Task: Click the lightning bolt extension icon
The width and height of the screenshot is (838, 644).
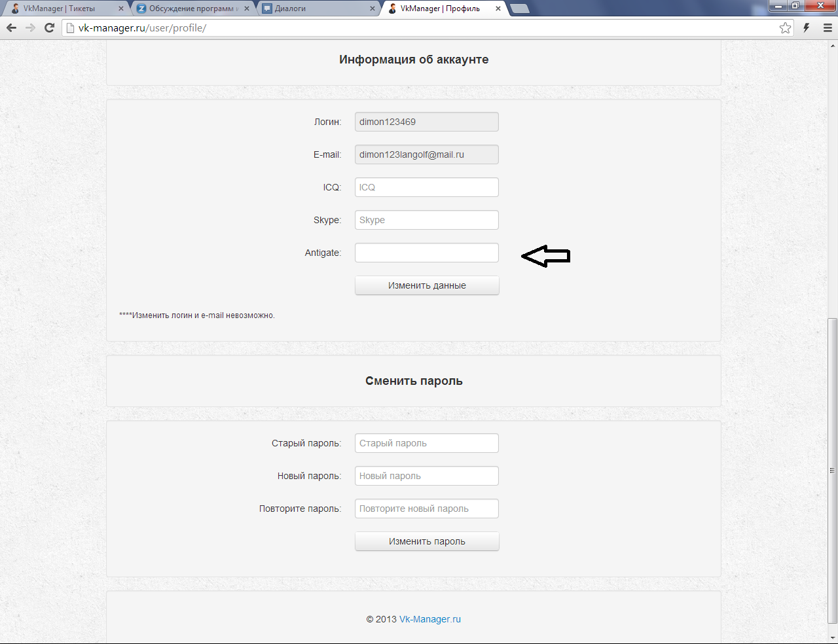Action: pyautogui.click(x=807, y=27)
